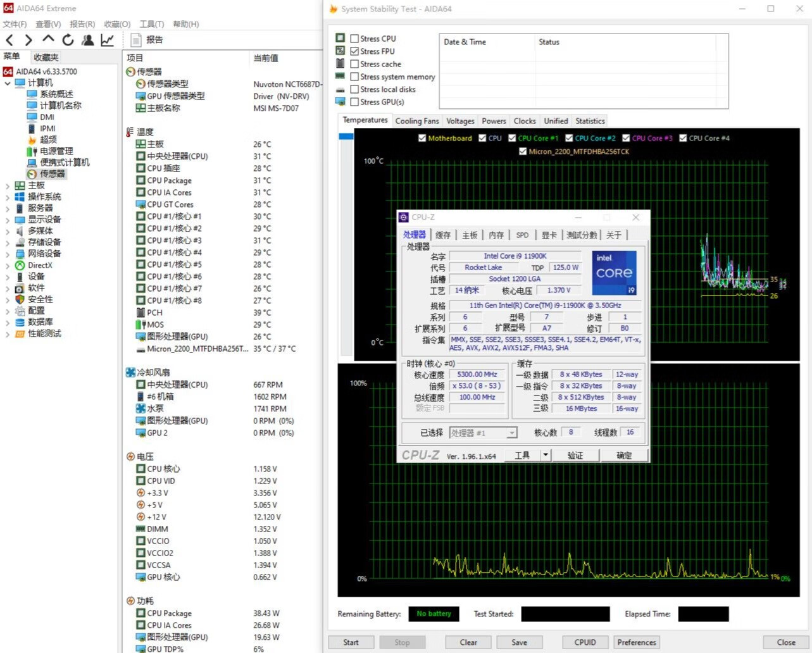Switch to Cooling Fans tab
The height and width of the screenshot is (653, 812).
pos(417,121)
